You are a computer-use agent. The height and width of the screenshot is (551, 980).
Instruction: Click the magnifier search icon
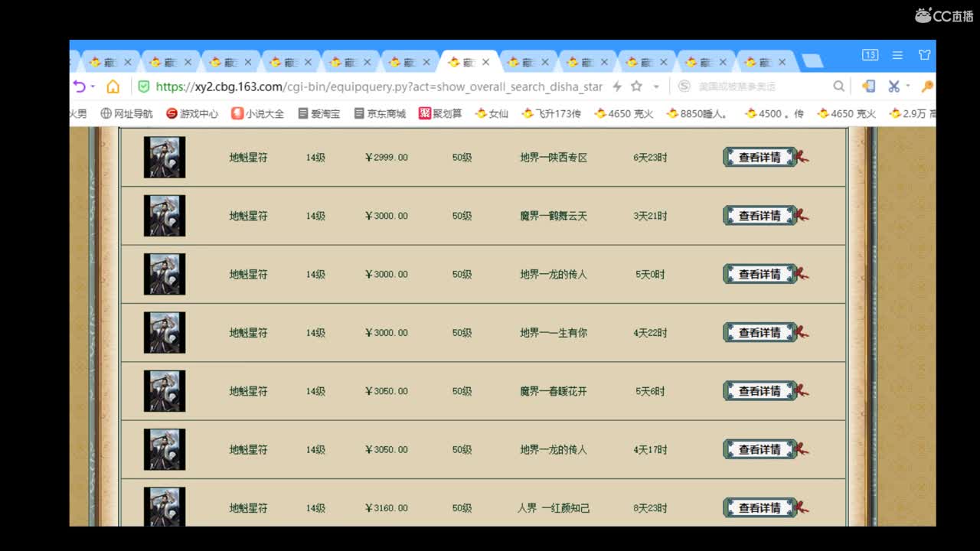[839, 86]
